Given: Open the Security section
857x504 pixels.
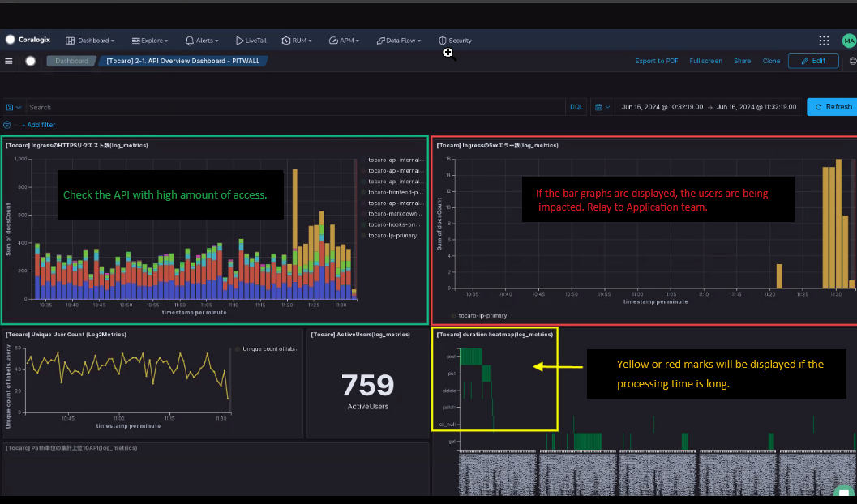Looking at the screenshot, I should tap(455, 41).
